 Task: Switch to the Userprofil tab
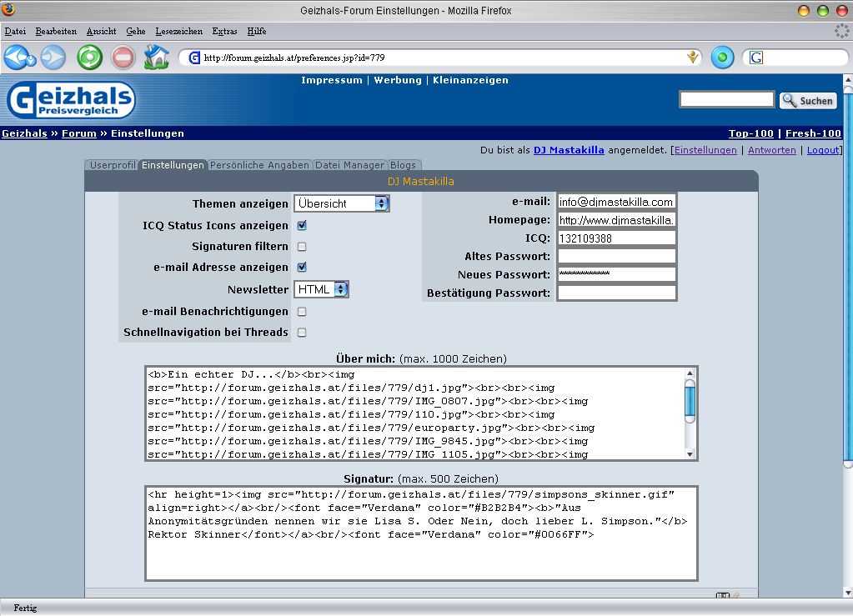tap(112, 165)
